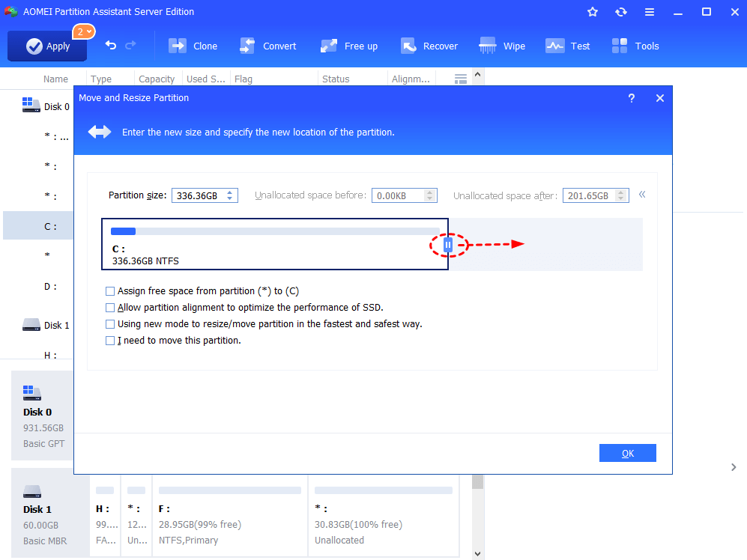The height and width of the screenshot is (560, 747).
Task: Select the C: row in partition list
Action: [x=38, y=225]
